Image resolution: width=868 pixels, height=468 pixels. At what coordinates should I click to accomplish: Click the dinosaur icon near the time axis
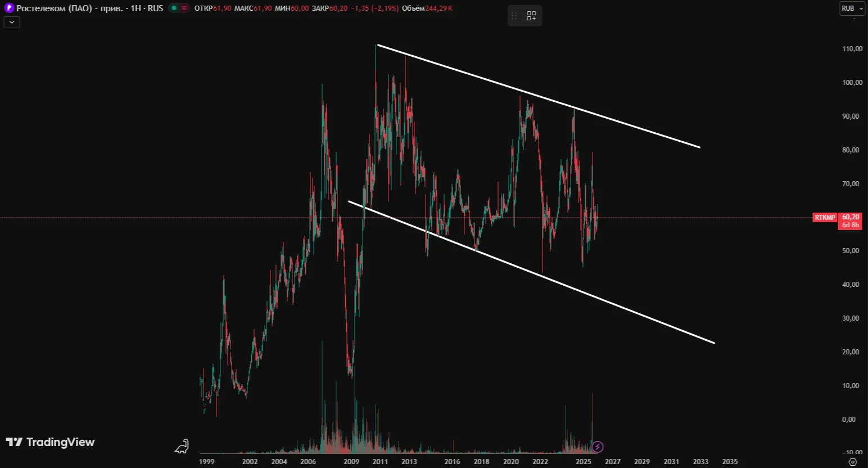182,447
